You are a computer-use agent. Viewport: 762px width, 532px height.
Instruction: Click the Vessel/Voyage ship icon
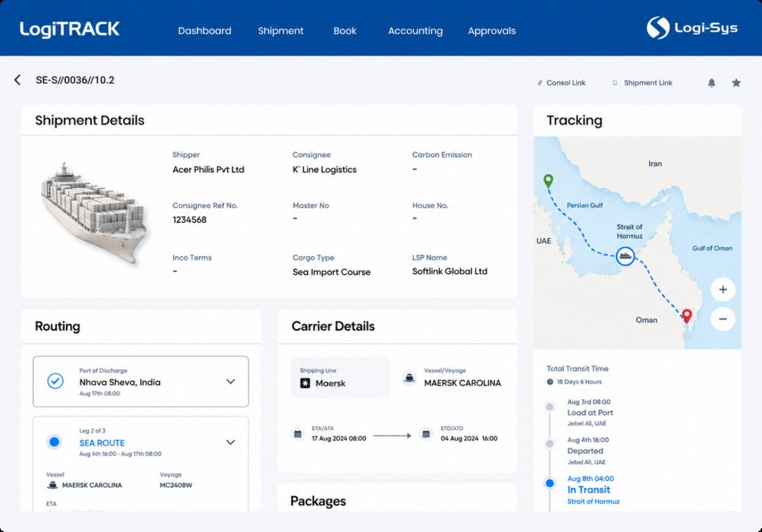tap(410, 378)
